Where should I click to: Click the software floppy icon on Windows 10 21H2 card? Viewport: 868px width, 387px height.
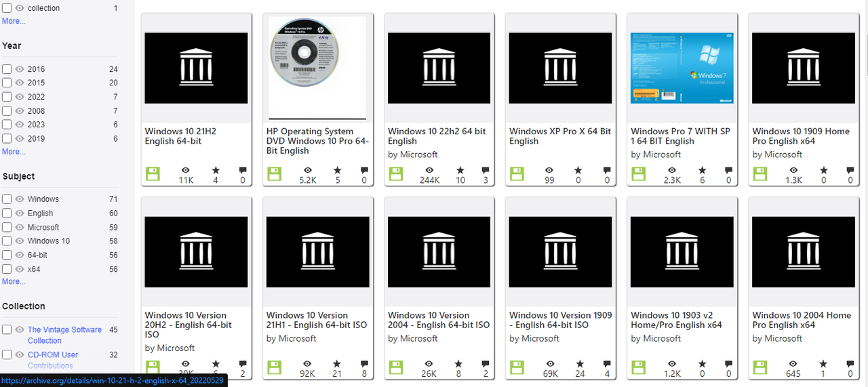coord(153,174)
